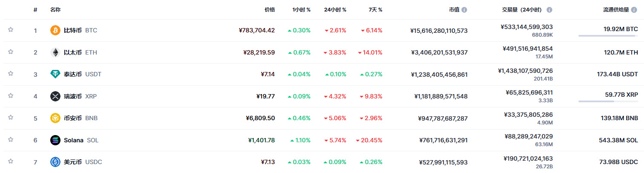Viewport: 644px width, 173px height.
Task: Click the Bitcoin coin logo icon
Action: [x=55, y=30]
